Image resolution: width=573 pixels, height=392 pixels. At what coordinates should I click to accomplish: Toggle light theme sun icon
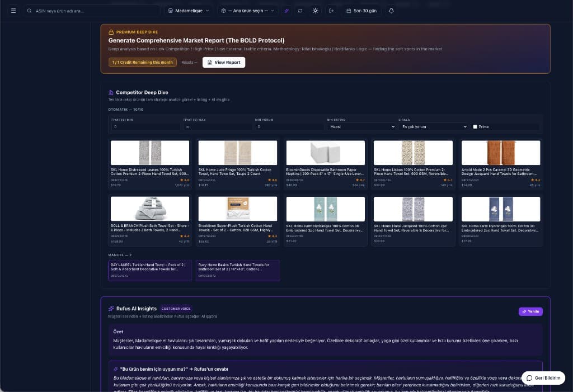point(316,11)
